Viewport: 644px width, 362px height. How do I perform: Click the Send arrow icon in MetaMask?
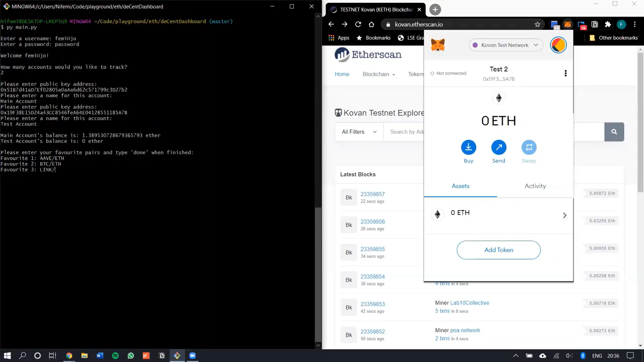click(499, 147)
